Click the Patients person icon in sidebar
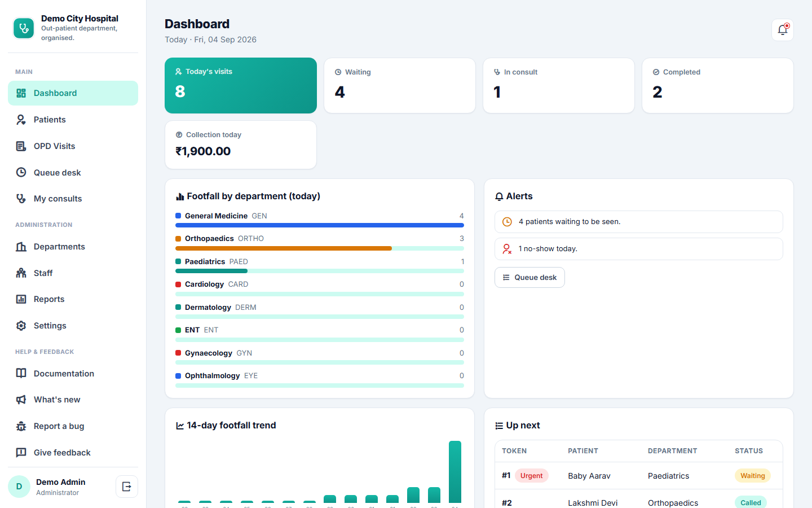This screenshot has height=508, width=812. 21,120
